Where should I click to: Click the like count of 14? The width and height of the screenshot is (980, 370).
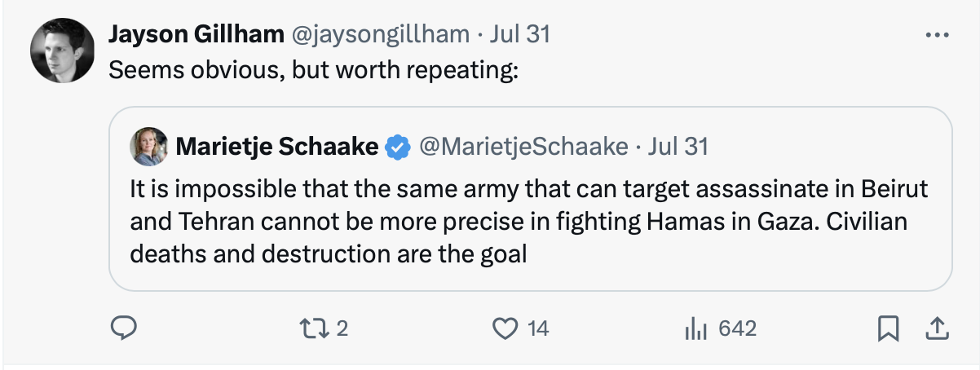[x=538, y=328]
